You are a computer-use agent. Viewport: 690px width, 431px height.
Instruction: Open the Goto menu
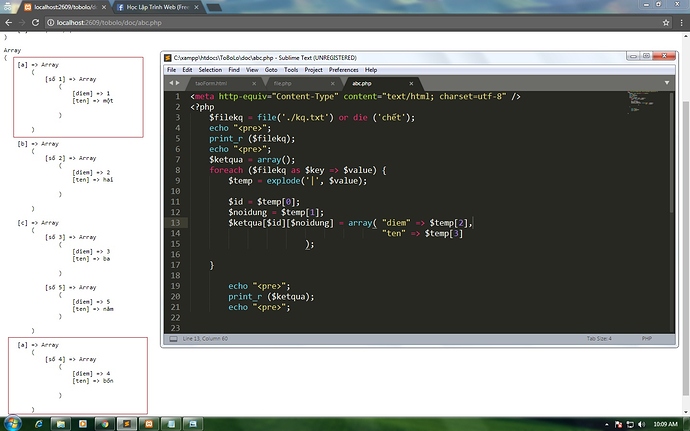click(x=271, y=70)
